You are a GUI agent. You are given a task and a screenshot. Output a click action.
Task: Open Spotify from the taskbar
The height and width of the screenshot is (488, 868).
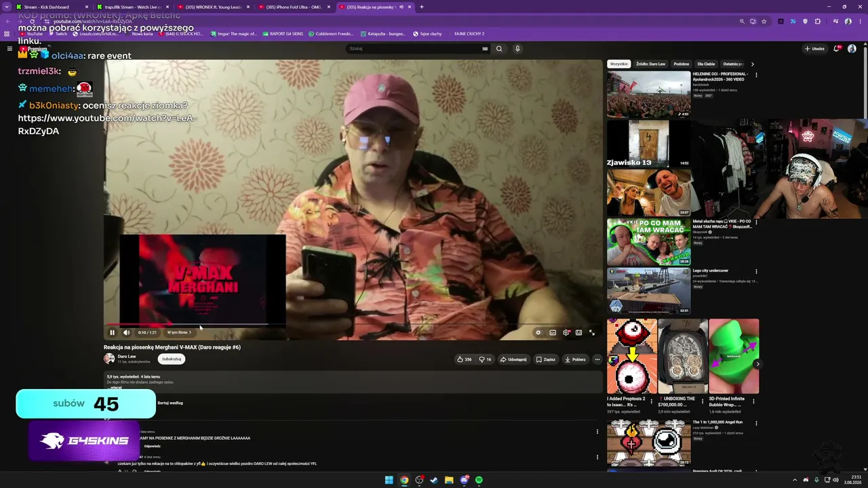(x=479, y=480)
